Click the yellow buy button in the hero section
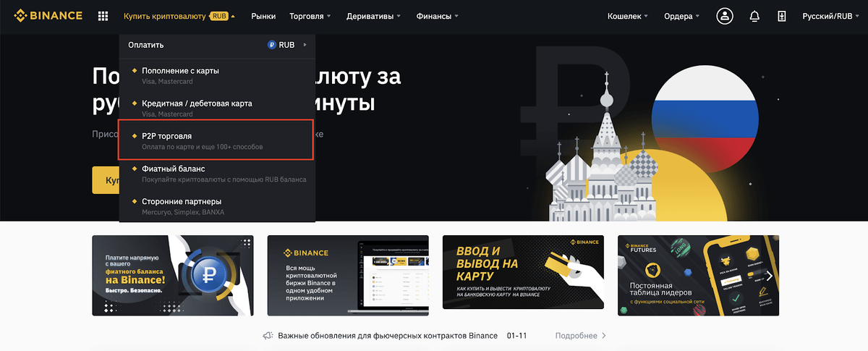868x351 pixels. coord(106,179)
